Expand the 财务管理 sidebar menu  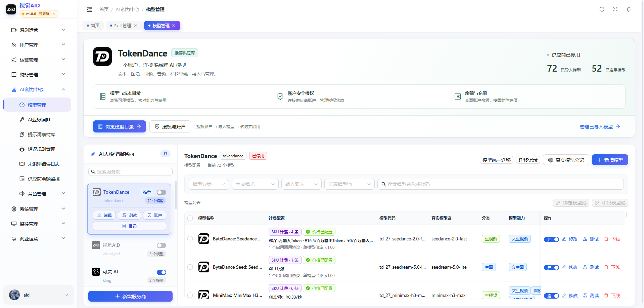point(39,75)
